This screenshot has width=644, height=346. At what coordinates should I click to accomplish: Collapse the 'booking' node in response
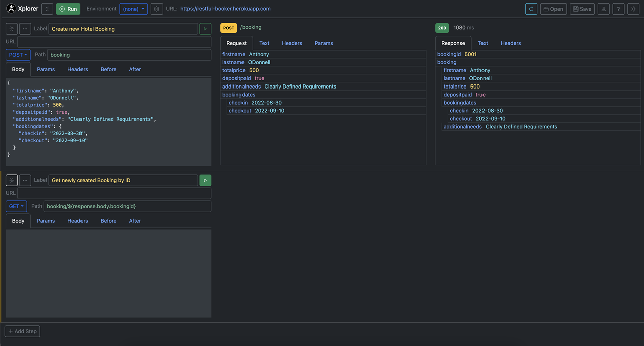click(447, 62)
